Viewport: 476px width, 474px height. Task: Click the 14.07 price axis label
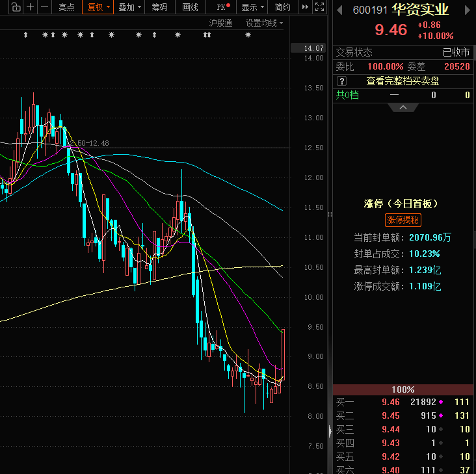(x=308, y=48)
